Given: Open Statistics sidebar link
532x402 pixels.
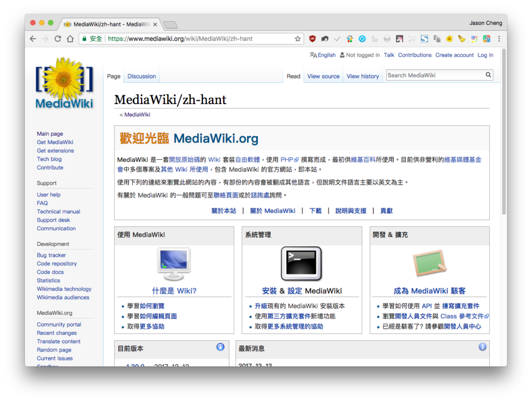Looking at the screenshot, I should tap(48, 281).
